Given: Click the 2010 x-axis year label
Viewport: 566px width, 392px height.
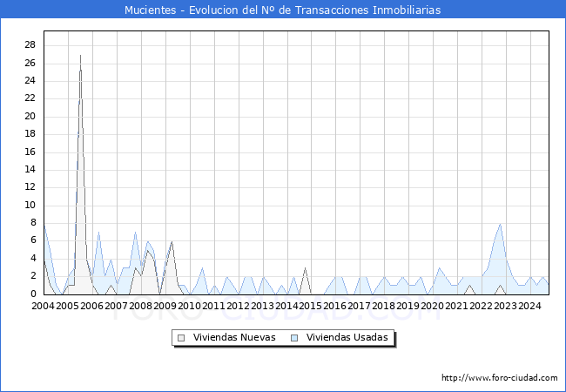Looking at the screenshot, I should pyautogui.click(x=189, y=306).
